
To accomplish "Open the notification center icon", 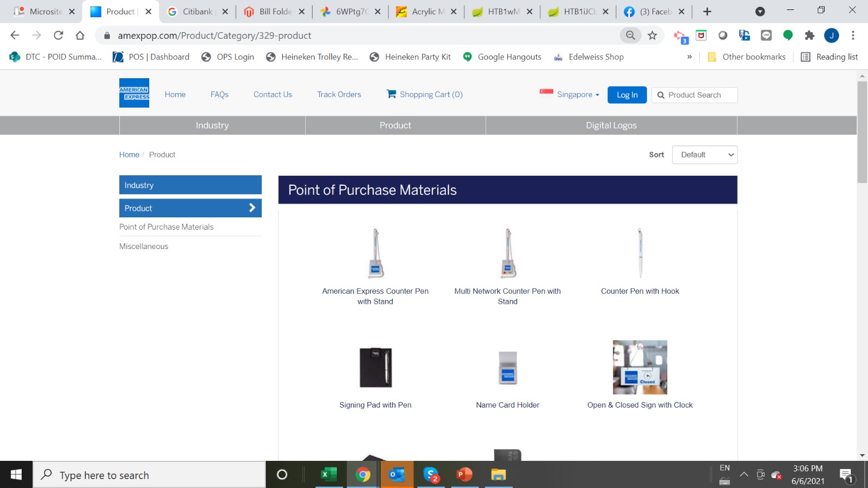I will click(846, 475).
